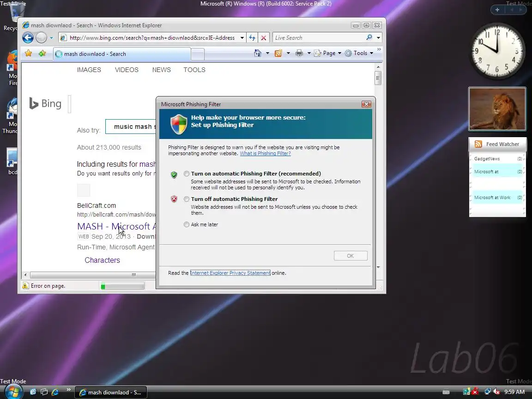Open the recent pages dropdown arrow
The height and width of the screenshot is (399, 532).
[52, 38]
